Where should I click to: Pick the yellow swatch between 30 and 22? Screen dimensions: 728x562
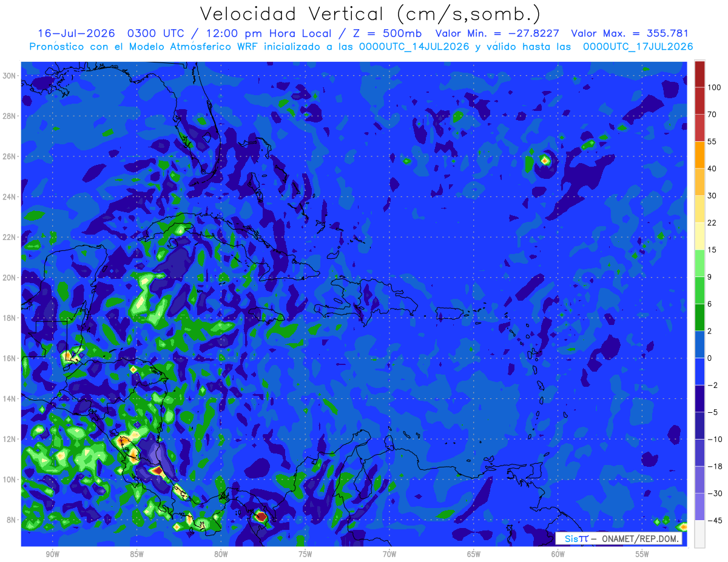click(x=699, y=209)
